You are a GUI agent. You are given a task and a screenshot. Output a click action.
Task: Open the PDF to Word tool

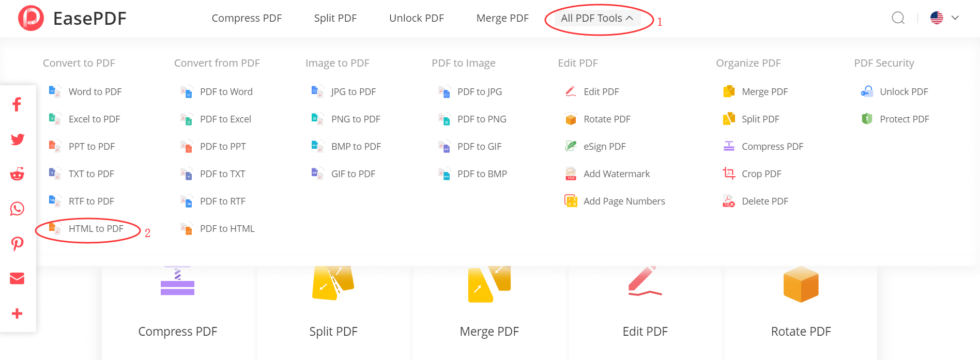point(226,91)
